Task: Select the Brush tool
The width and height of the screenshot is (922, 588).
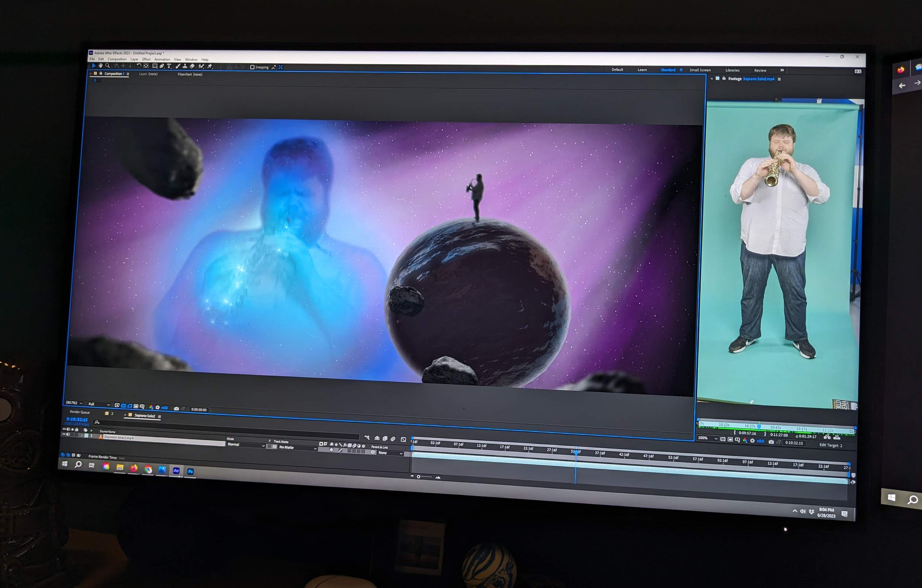Action: pos(178,67)
